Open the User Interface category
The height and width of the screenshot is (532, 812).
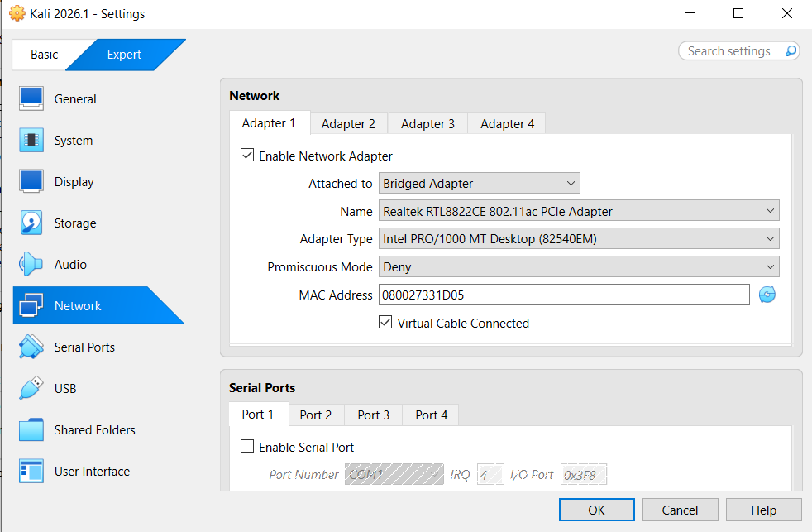[92, 472]
